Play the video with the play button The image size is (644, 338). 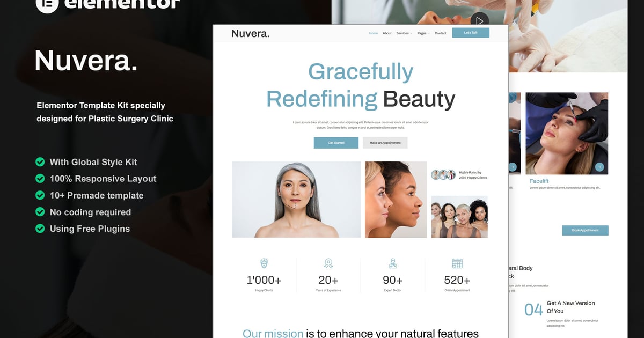[479, 21]
